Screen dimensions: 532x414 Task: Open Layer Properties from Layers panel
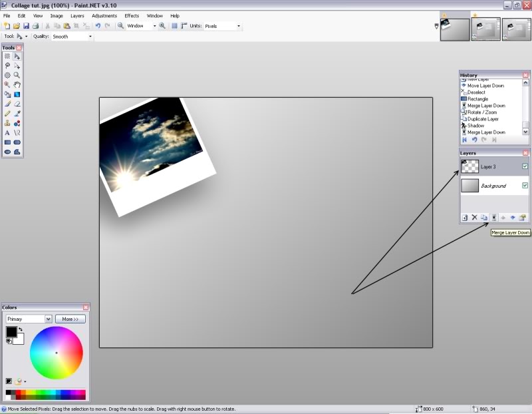pos(523,218)
